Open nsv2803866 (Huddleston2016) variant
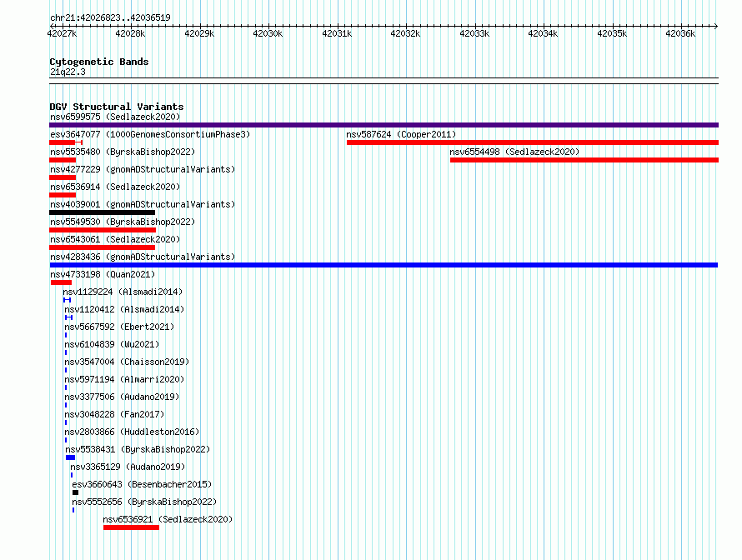Image resolution: width=742 pixels, height=560 pixels. [132, 432]
